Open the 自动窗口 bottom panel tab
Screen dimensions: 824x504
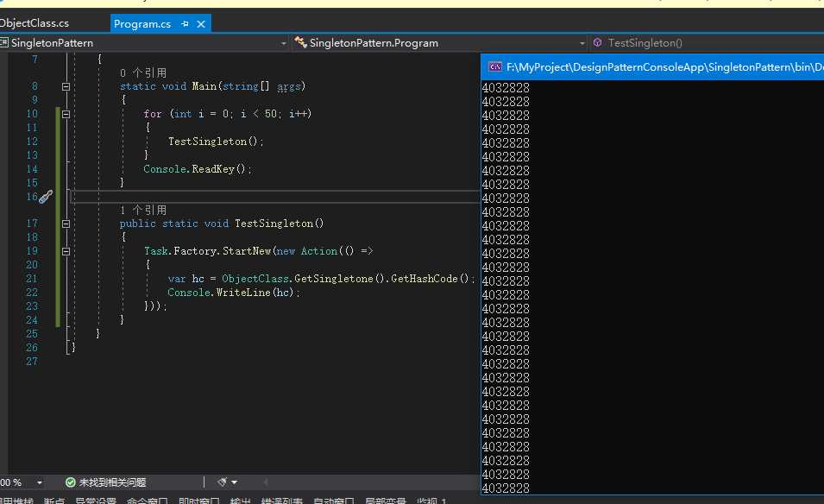pyautogui.click(x=333, y=501)
